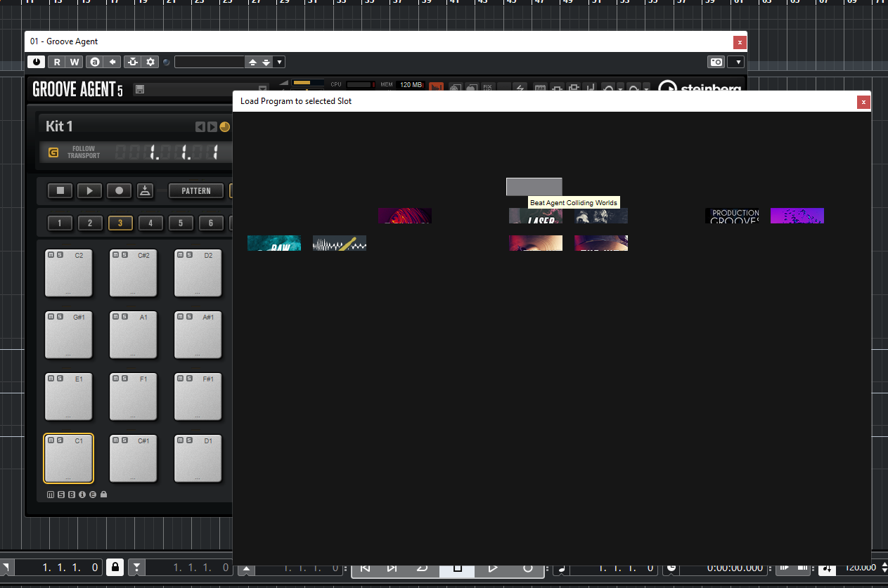Click global mute M icon below pads
888x588 pixels.
(x=51, y=495)
